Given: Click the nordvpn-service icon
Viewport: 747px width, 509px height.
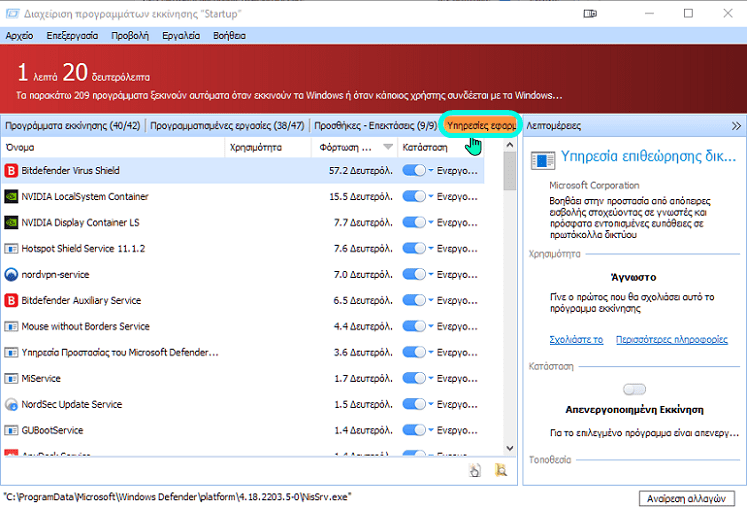Looking at the screenshot, I should tap(11, 275).
